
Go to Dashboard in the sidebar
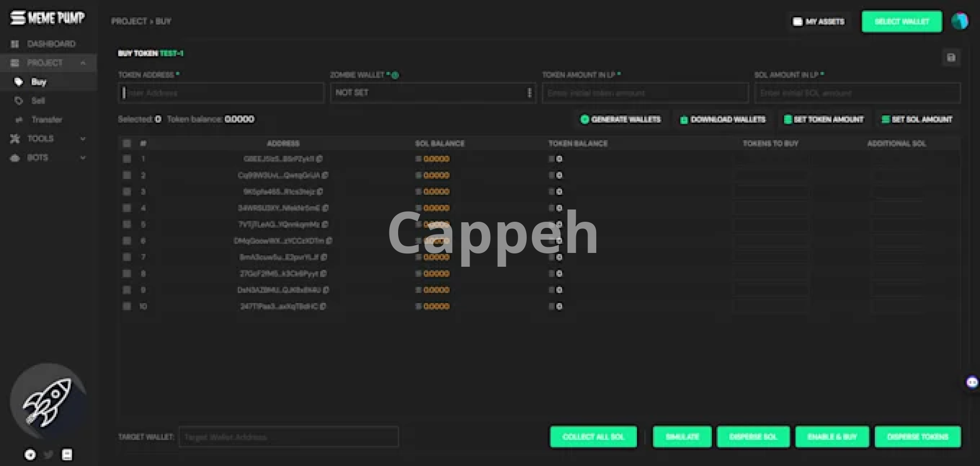(51, 44)
